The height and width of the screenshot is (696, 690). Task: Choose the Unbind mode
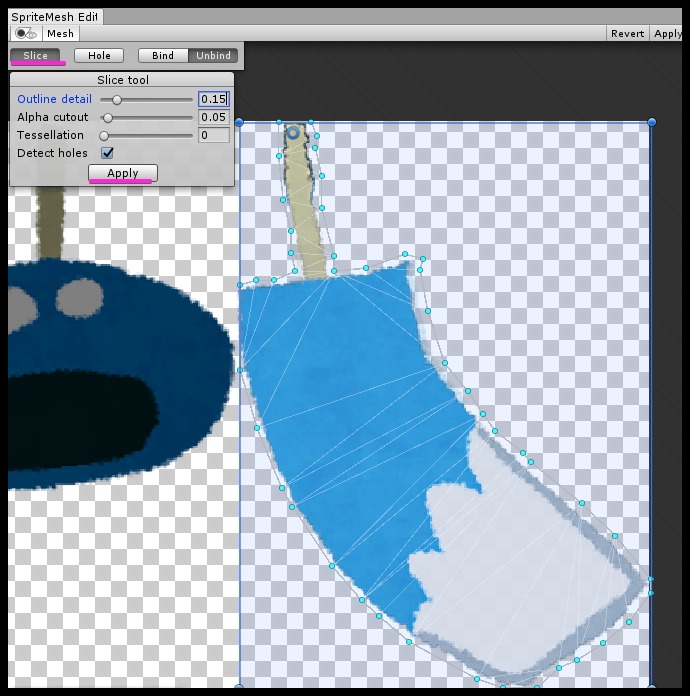tap(212, 56)
